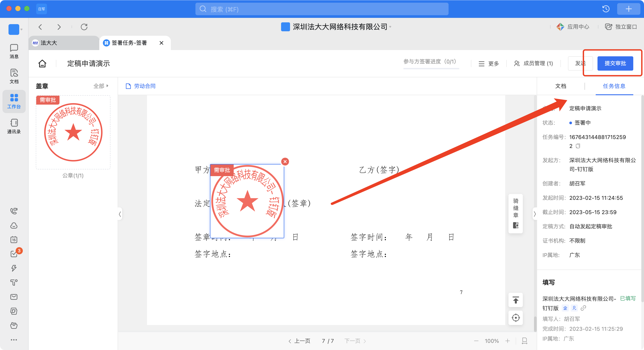Click the zoom in plus control
This screenshot has width=644, height=350.
(508, 341)
